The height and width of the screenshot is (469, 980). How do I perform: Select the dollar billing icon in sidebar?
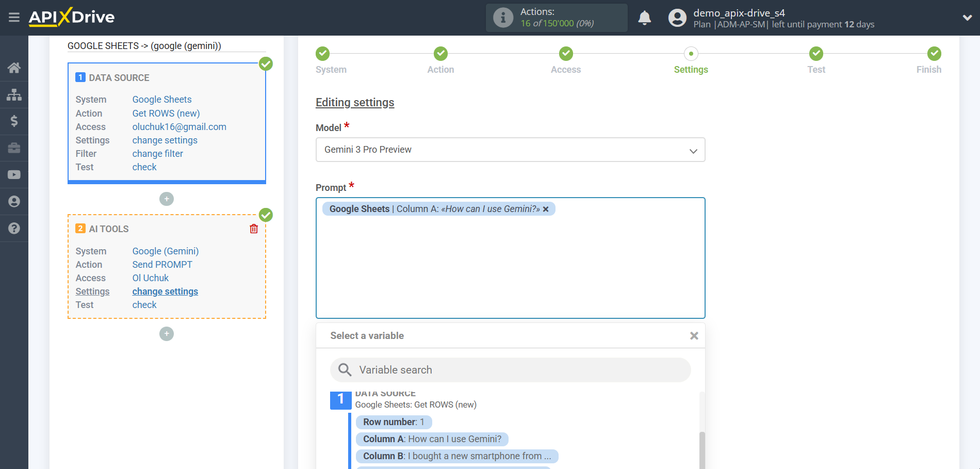pyautogui.click(x=14, y=121)
